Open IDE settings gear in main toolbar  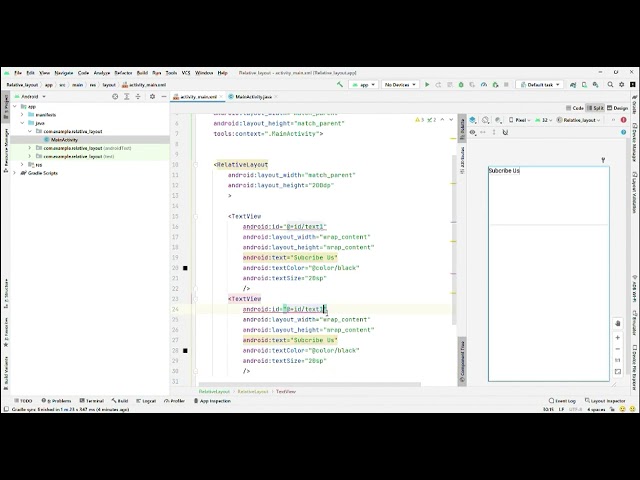click(622, 84)
